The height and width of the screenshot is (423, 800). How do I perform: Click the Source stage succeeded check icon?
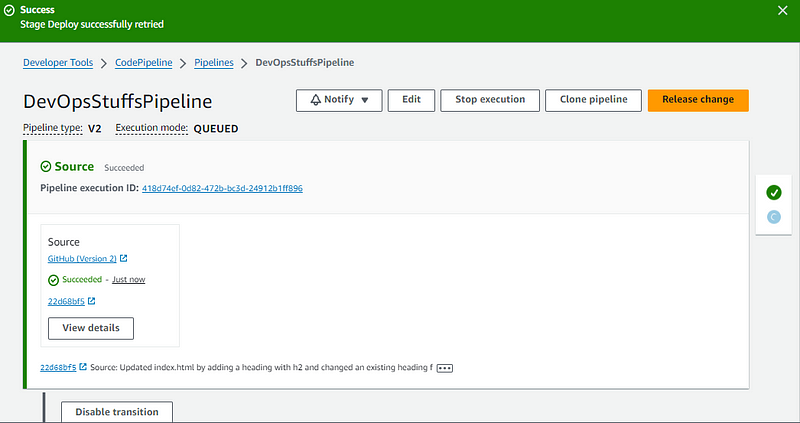(x=46, y=166)
